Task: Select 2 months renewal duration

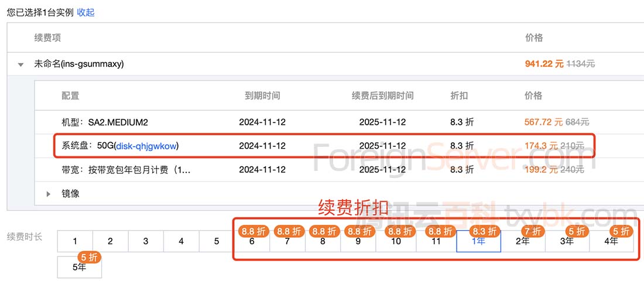Action: pos(111,241)
